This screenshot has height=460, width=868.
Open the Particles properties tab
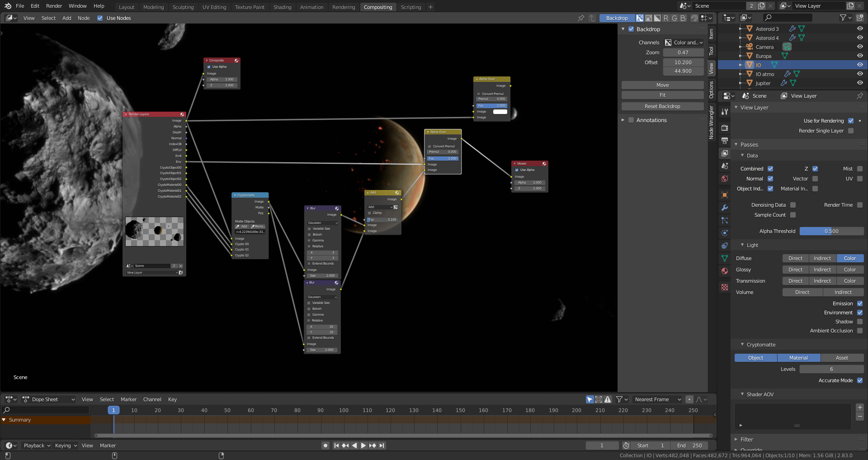pyautogui.click(x=725, y=220)
